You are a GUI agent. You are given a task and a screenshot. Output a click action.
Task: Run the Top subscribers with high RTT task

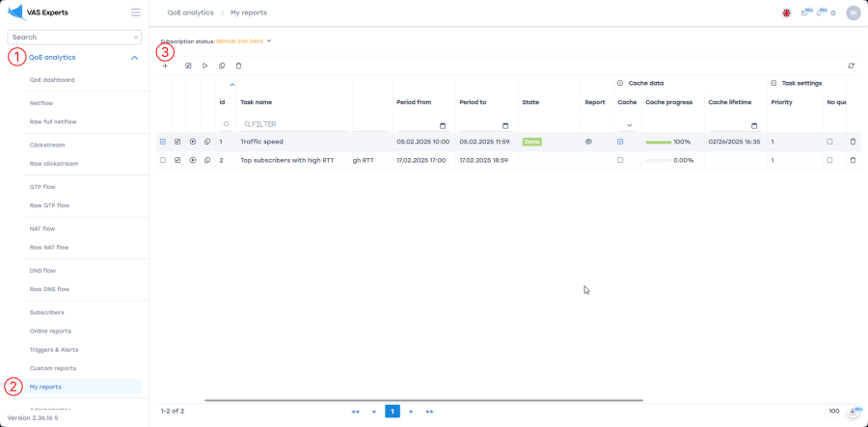click(x=193, y=160)
